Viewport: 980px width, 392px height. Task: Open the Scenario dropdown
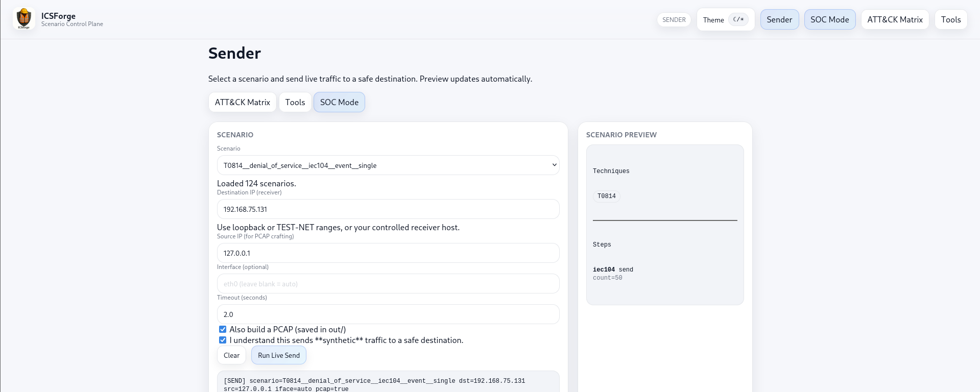pos(388,165)
